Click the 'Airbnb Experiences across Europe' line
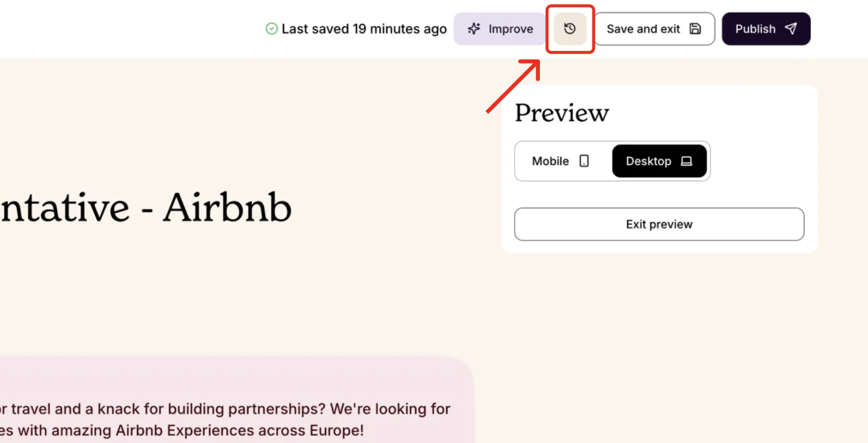This screenshot has width=868, height=443. tap(182, 431)
